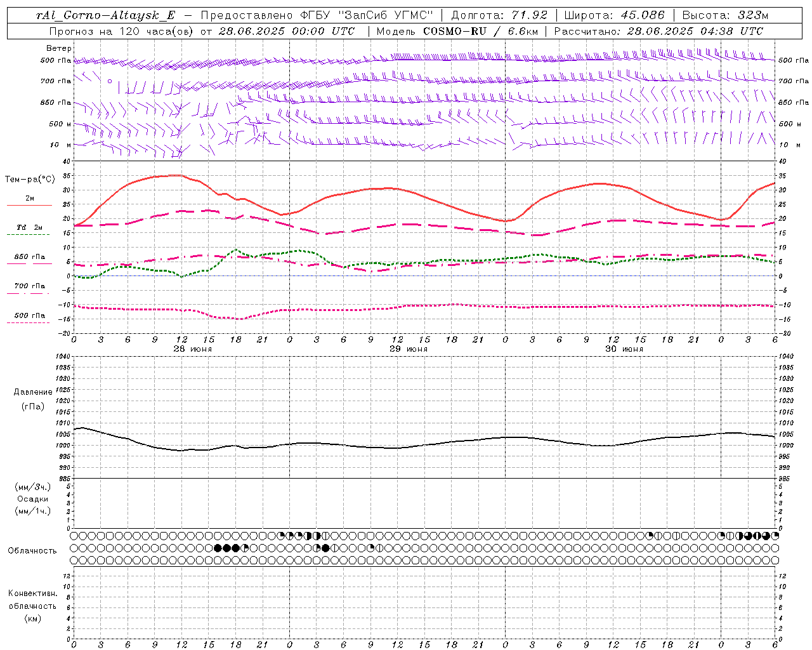Click the calm-wind circle in the 700 гПа row
This screenshot has width=812, height=650.
coord(109,81)
